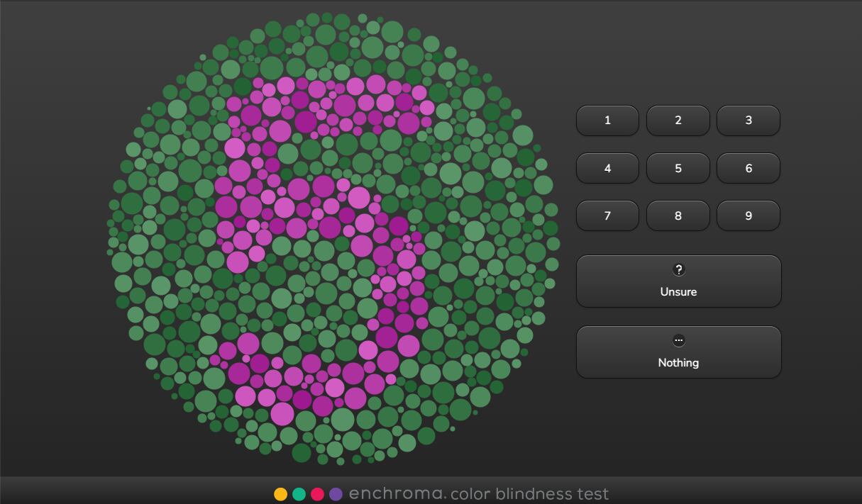Viewport: 862px width, 504px height.
Task: Select number 7 as your answer
Action: coord(607,215)
